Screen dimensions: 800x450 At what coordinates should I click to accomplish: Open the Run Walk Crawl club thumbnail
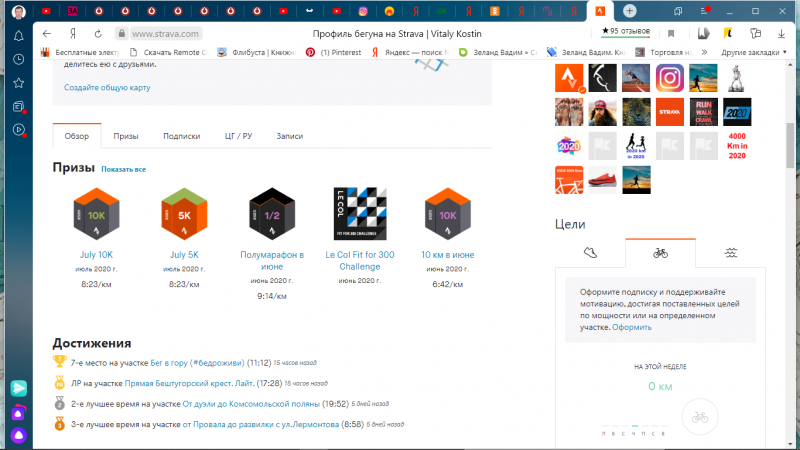click(704, 112)
